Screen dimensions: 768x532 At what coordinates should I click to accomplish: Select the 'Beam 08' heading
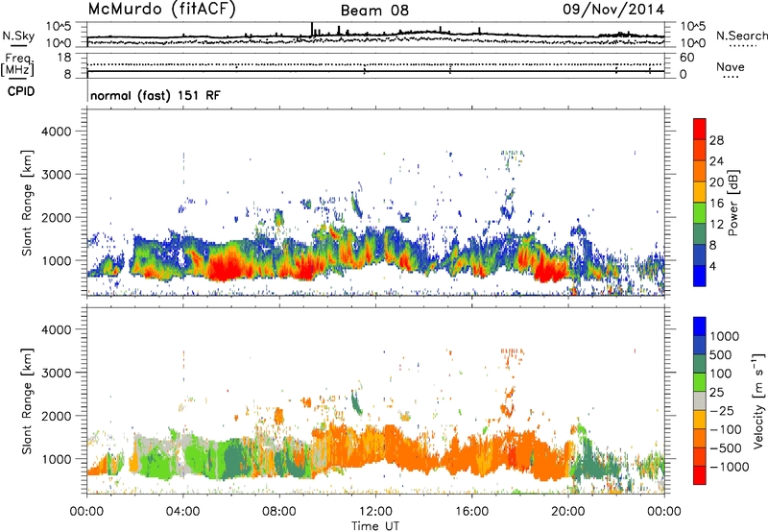(374, 11)
